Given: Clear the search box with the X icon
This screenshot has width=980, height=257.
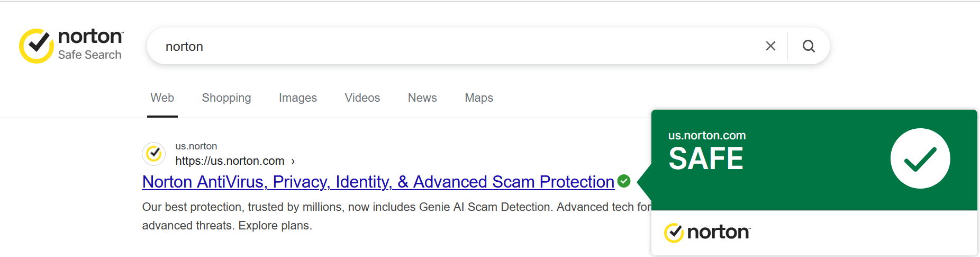Looking at the screenshot, I should tap(770, 46).
